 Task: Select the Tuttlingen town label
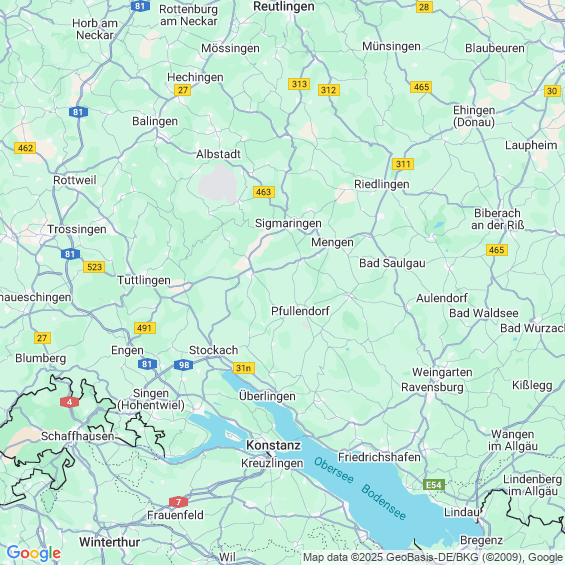(144, 280)
